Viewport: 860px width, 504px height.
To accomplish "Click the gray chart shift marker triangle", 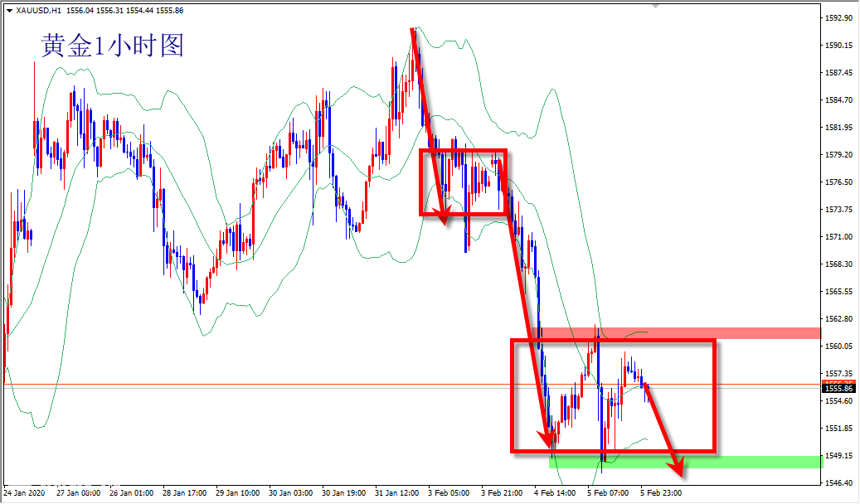I will (x=657, y=5).
